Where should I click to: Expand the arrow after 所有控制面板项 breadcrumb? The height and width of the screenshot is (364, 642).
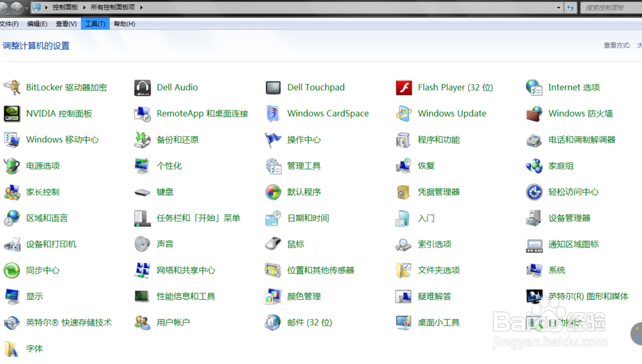tap(141, 7)
